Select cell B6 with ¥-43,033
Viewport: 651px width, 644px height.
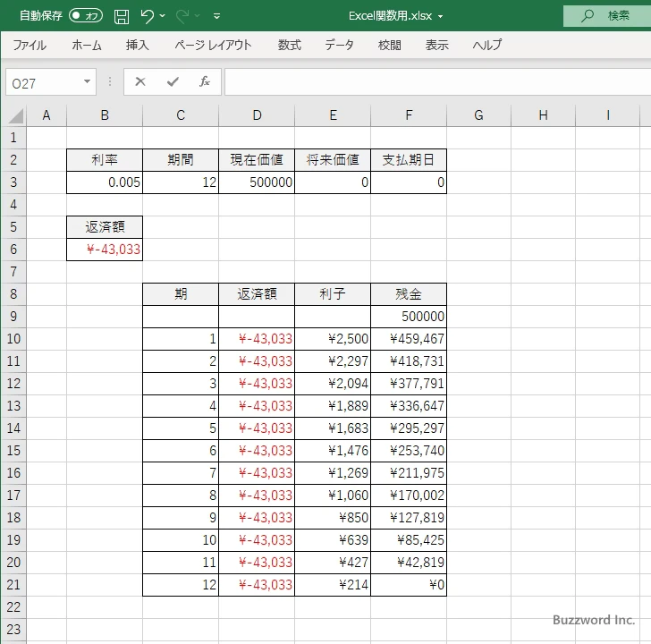tap(105, 250)
